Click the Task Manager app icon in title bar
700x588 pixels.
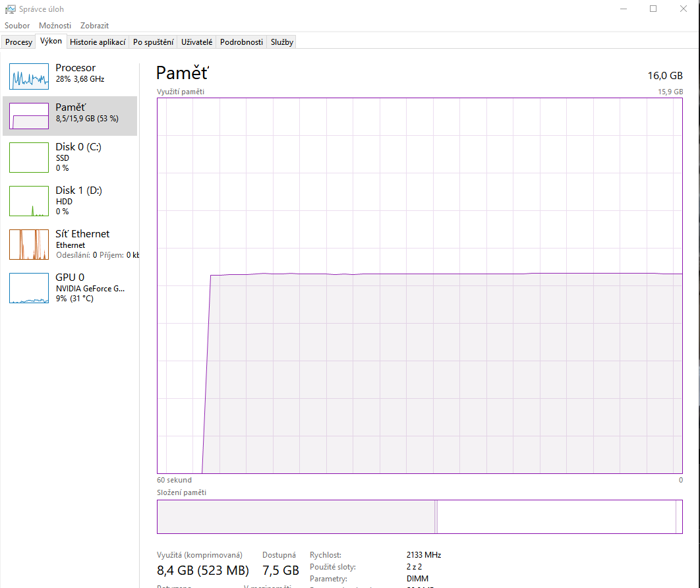[x=10, y=9]
